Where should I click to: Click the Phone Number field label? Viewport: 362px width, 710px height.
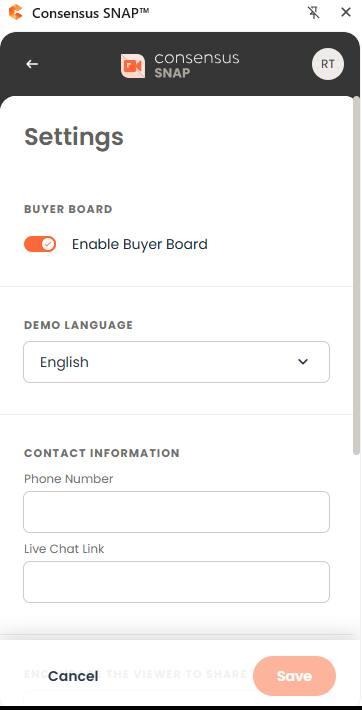68,479
